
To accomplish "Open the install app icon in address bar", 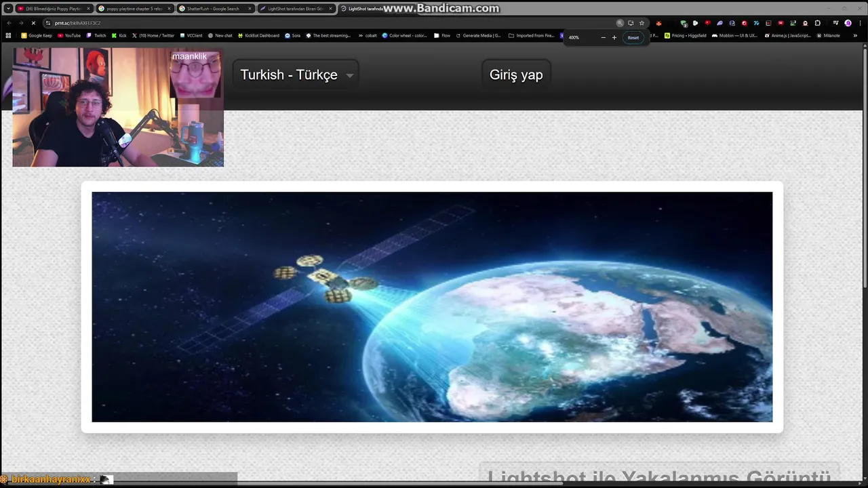I will [x=631, y=23].
